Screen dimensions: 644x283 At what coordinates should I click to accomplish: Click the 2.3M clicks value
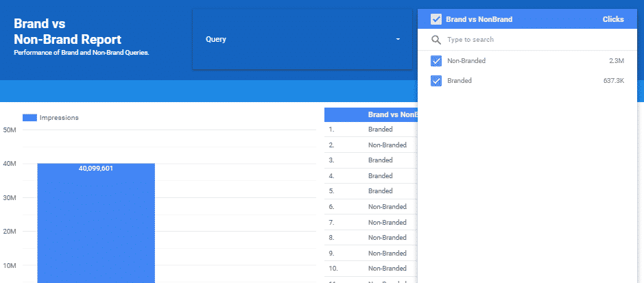coord(617,61)
